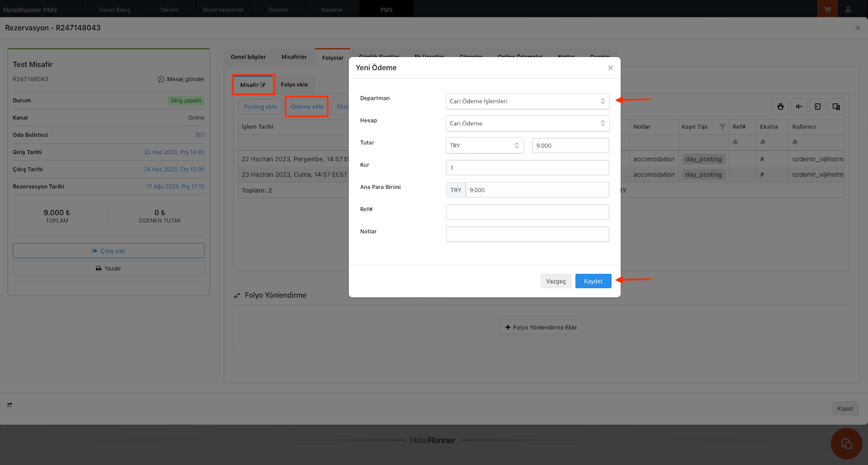Click the Kur exchange rate field

tap(527, 168)
